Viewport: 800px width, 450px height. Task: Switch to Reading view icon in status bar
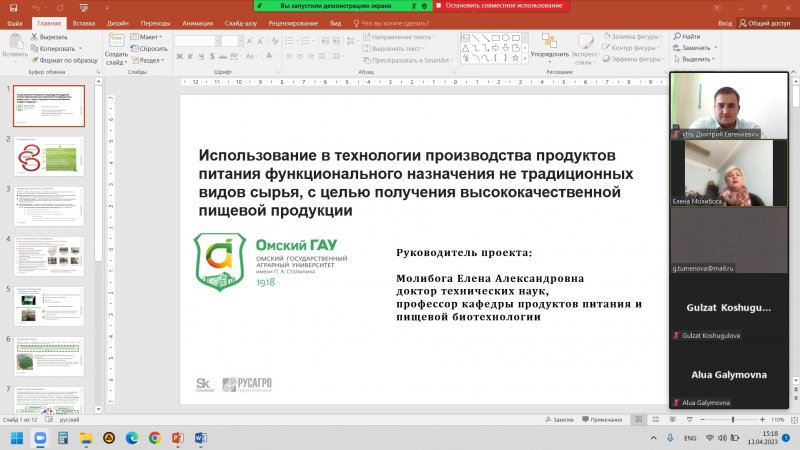pos(673,419)
